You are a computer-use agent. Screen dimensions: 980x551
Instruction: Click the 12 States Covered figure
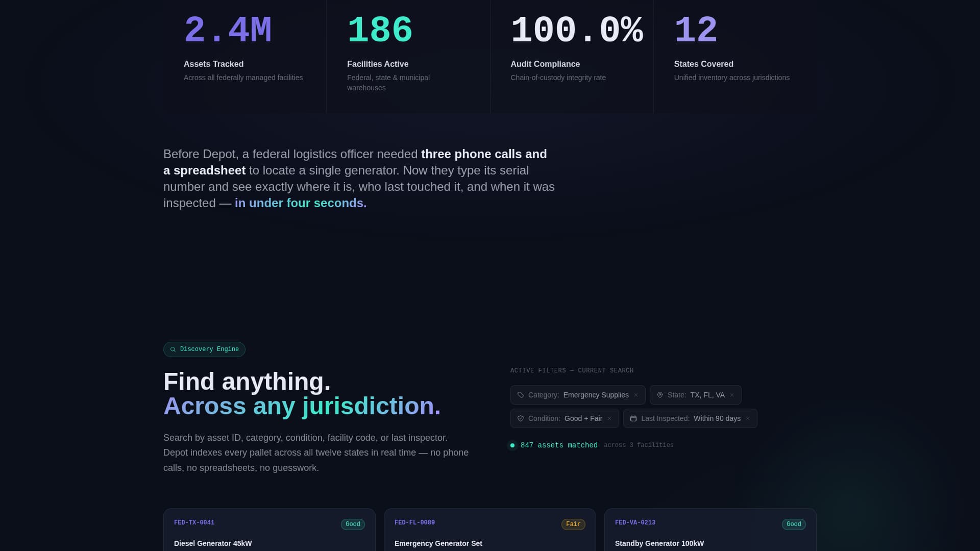pos(696,31)
